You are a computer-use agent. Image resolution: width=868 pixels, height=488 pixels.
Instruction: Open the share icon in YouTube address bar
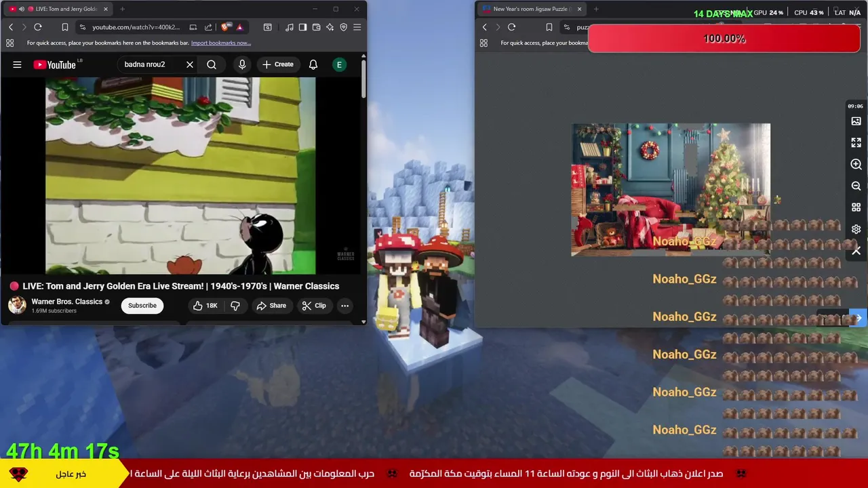coord(208,27)
